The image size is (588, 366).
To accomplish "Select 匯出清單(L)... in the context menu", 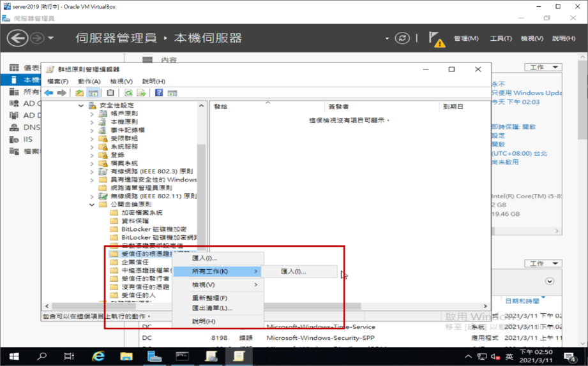I will point(212,308).
